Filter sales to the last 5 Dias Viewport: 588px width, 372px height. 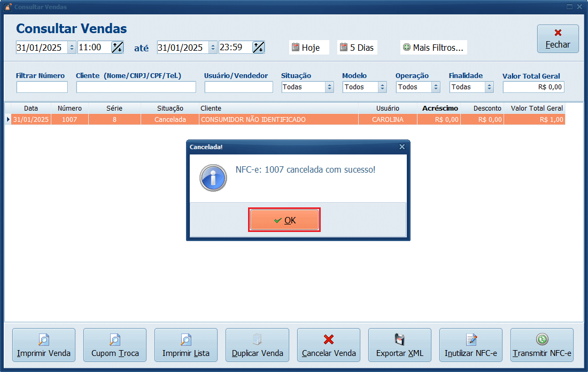[357, 47]
